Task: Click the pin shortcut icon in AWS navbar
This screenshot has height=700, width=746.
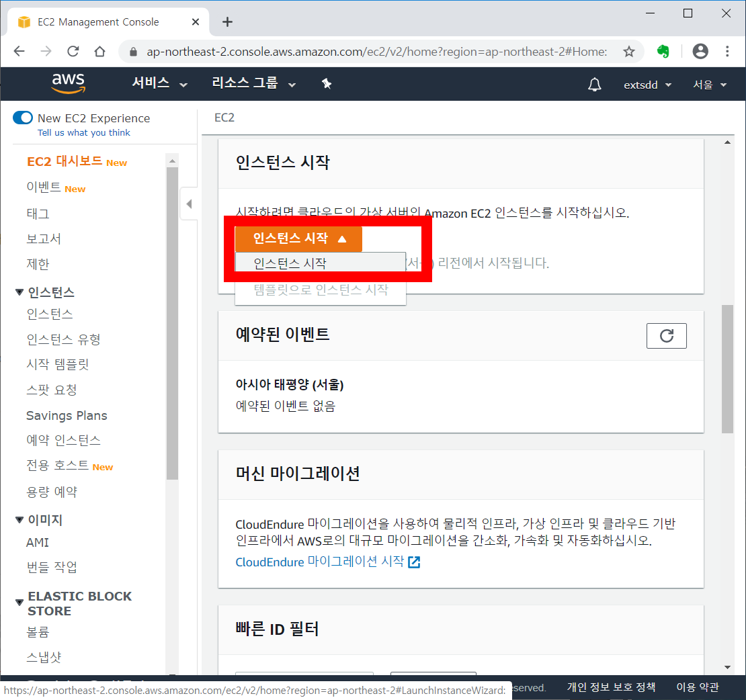Action: [x=327, y=84]
